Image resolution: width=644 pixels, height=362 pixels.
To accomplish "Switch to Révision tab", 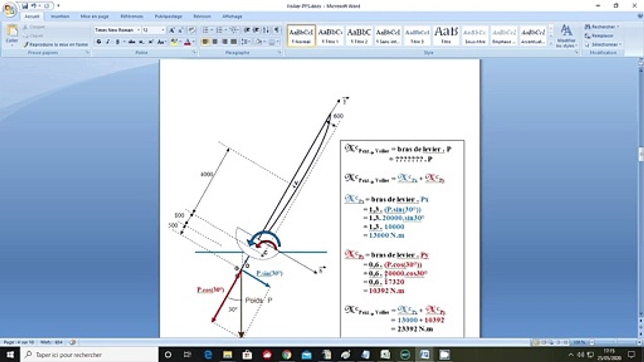I will [x=202, y=16].
